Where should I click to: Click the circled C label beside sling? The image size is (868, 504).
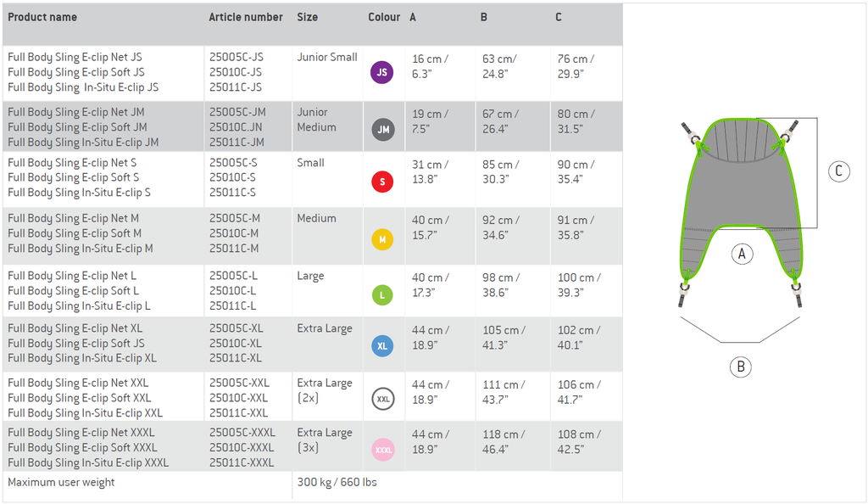click(838, 171)
